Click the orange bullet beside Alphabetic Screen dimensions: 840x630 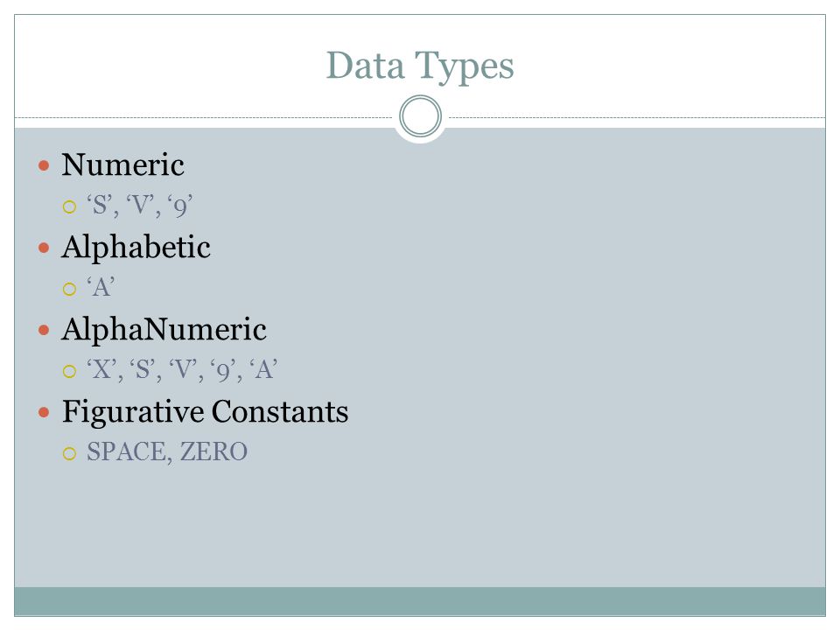[44, 248]
